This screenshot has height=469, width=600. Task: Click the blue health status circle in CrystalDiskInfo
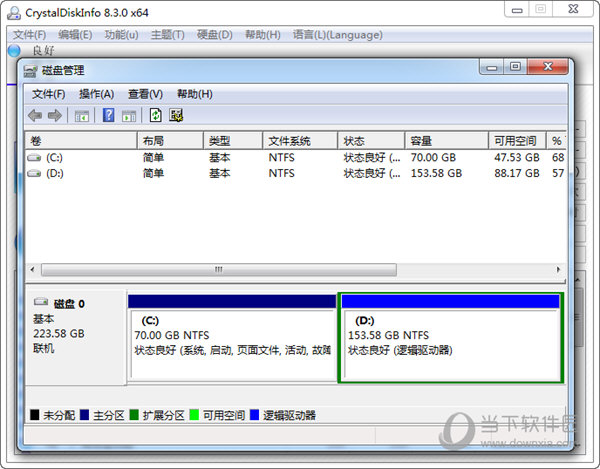coord(14,50)
